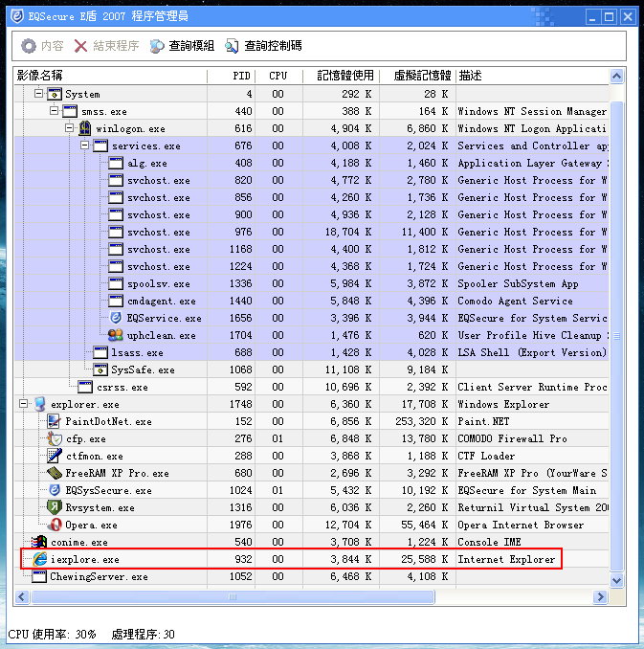The image size is (644, 649).
Task: Select the explorer.exe computer icon
Action: [40, 404]
